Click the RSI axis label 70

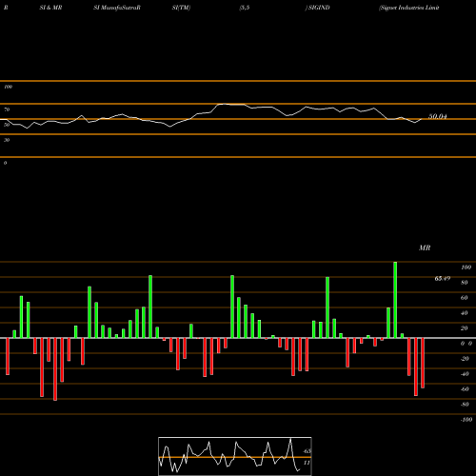(7, 109)
